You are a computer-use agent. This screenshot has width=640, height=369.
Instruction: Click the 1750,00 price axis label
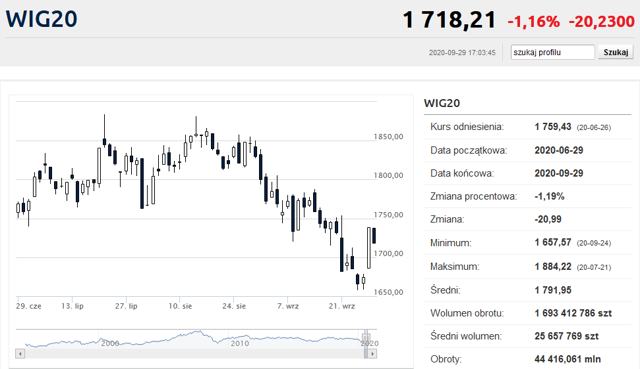tap(389, 215)
